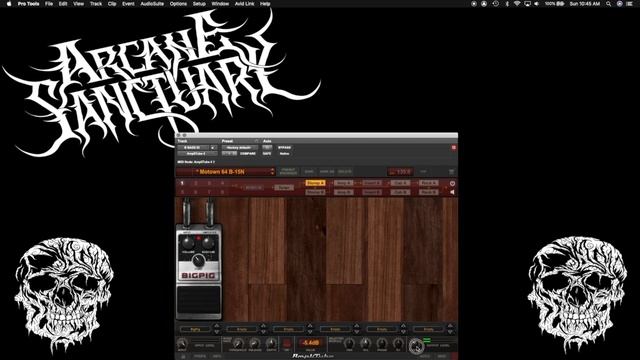Viewport: 640px width, 360px height.
Task: Click the BPM tempo field 120.0
Action: tap(400, 172)
